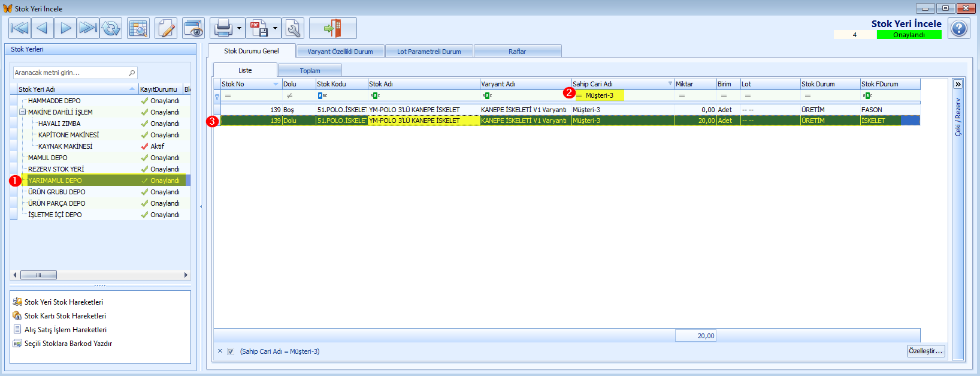The image size is (980, 376).
Task: Open the table search icon in the toolbar
Action: pyautogui.click(x=138, y=28)
